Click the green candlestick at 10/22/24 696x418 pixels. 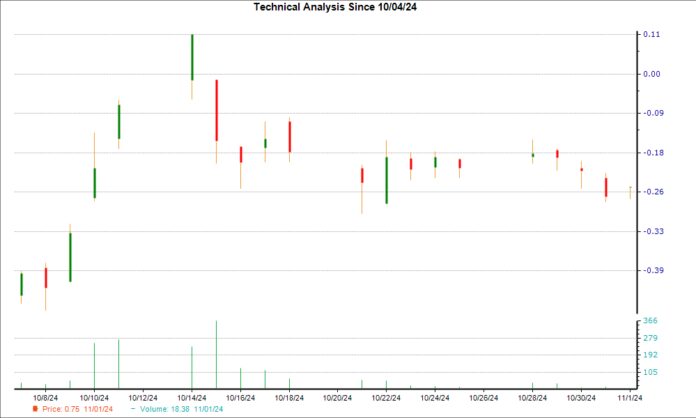(x=386, y=180)
